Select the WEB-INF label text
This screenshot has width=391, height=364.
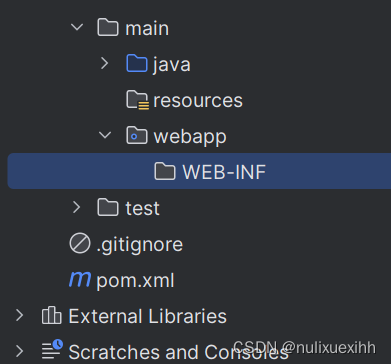[224, 172]
